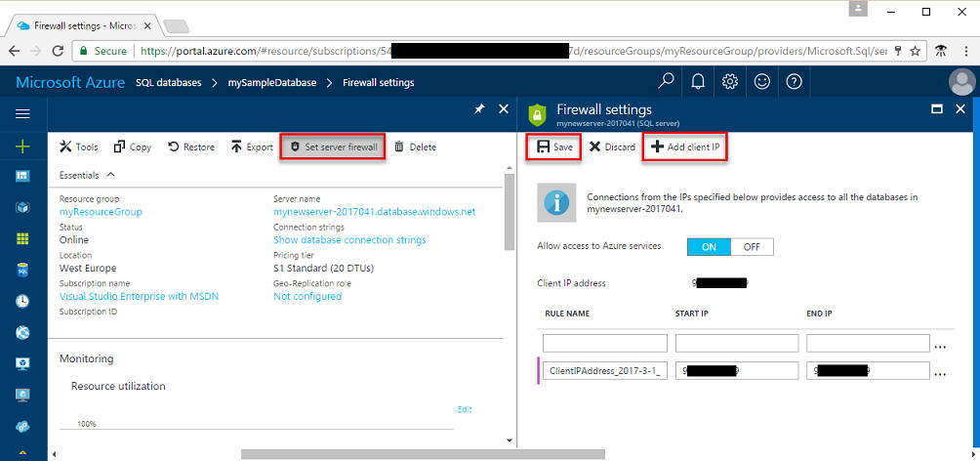Click the ClientIPAddress rule name field

(605, 370)
